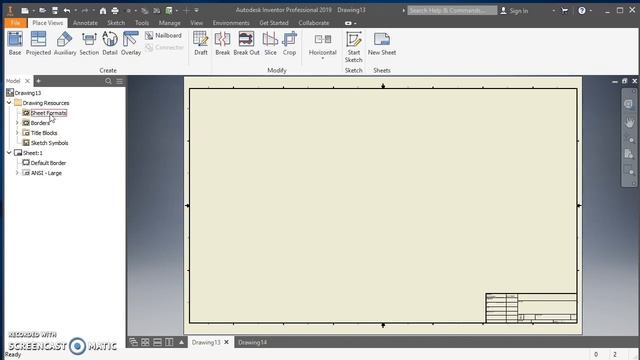
Task: Create a Draft view
Action: click(200, 43)
